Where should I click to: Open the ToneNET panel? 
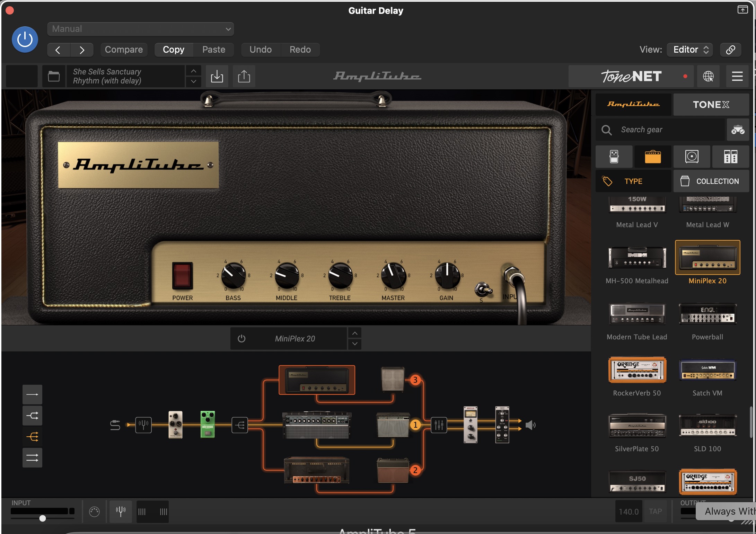[631, 76]
